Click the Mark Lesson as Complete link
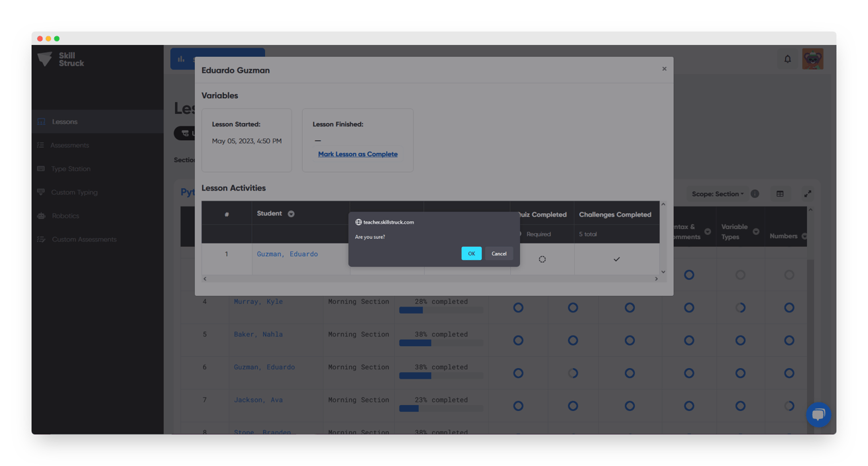Screen dimensions: 868x466 click(358, 154)
